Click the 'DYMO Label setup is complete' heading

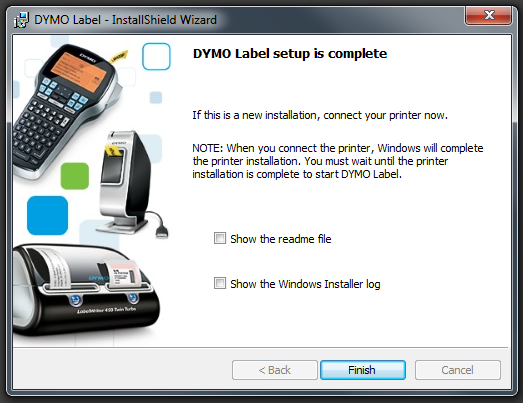tap(290, 53)
